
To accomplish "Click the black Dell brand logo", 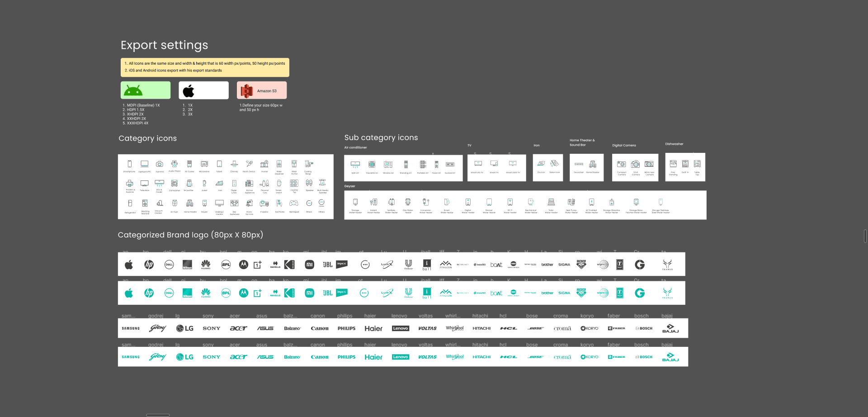I will pyautogui.click(x=169, y=265).
